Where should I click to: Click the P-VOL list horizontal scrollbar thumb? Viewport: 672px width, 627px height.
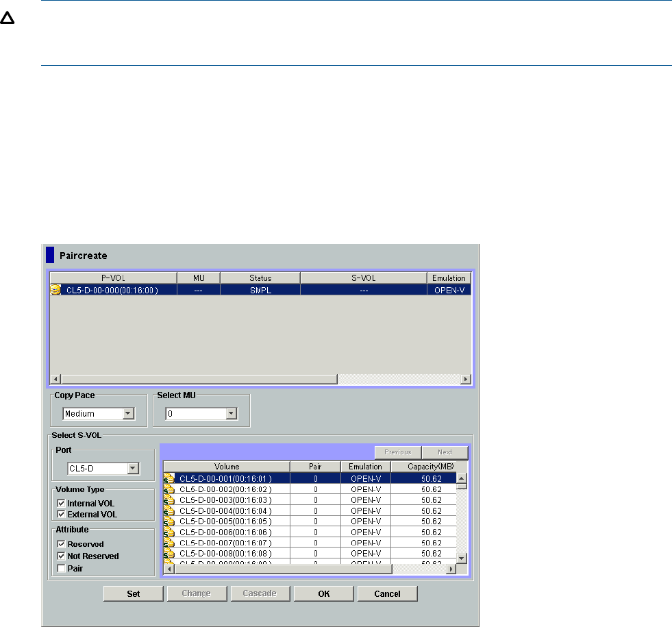pyautogui.click(x=199, y=379)
